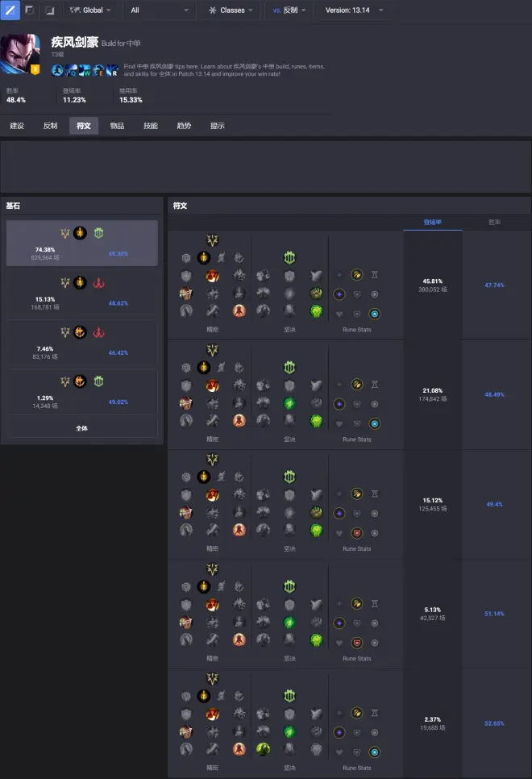This screenshot has width=532, height=779.
Task: Select the 74.38% keystone option
Action: pyautogui.click(x=81, y=243)
